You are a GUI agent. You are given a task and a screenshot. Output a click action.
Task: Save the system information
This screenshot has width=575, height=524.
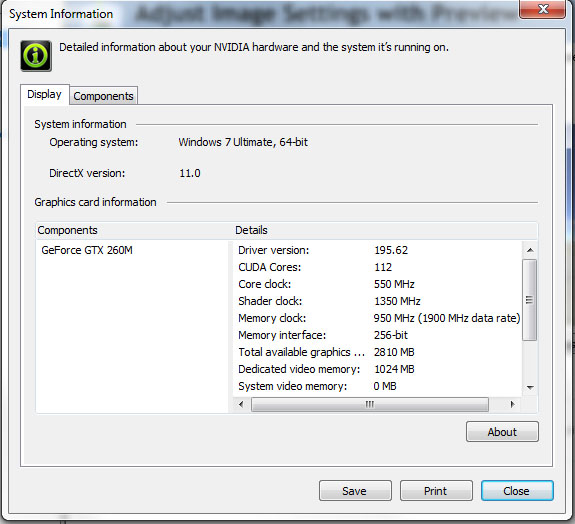pos(355,491)
